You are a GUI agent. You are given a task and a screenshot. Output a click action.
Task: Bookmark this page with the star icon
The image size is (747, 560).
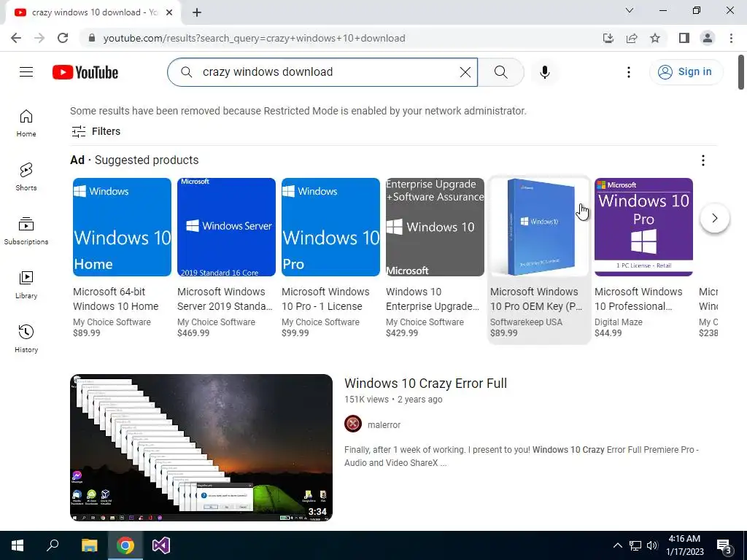click(655, 38)
